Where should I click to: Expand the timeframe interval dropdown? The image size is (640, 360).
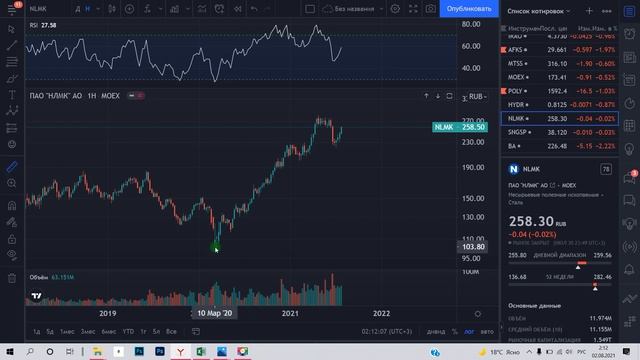[98, 9]
